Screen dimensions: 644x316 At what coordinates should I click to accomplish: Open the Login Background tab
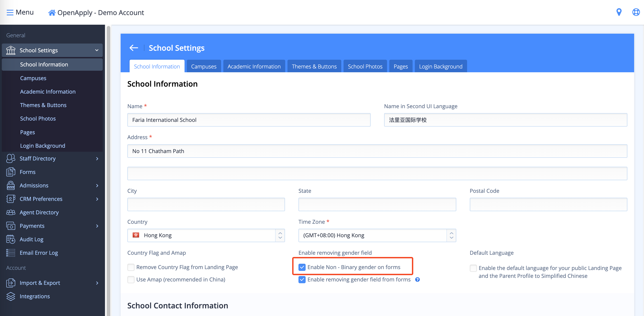pos(441,66)
